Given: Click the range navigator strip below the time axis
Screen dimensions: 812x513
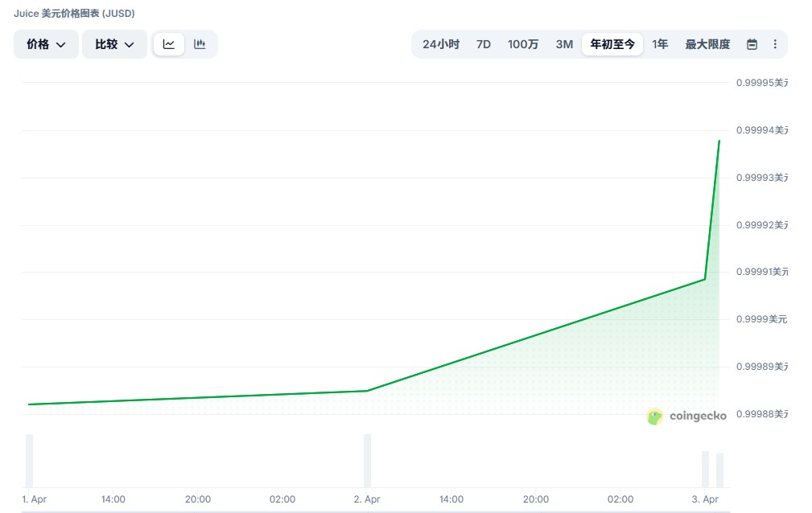Looking at the screenshot, I should coord(370,511).
